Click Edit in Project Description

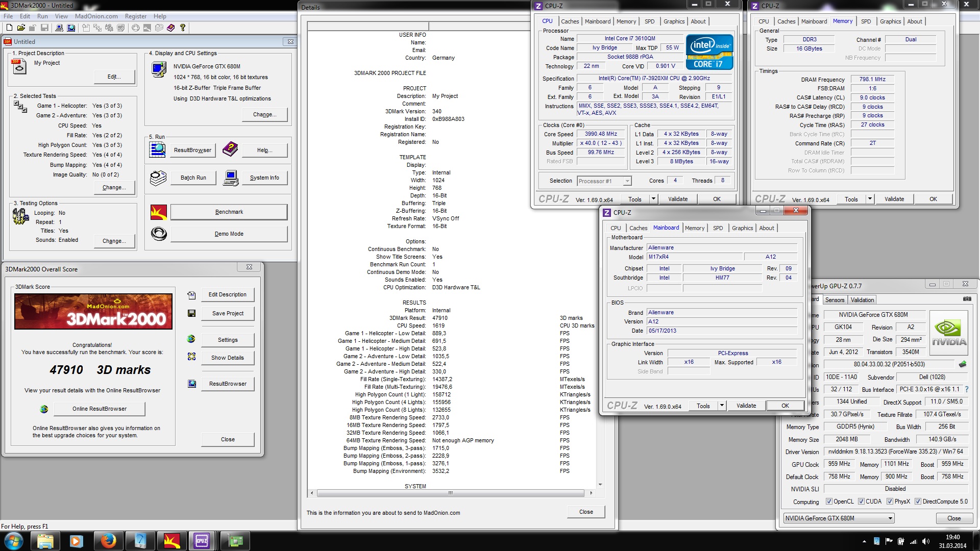tap(114, 77)
